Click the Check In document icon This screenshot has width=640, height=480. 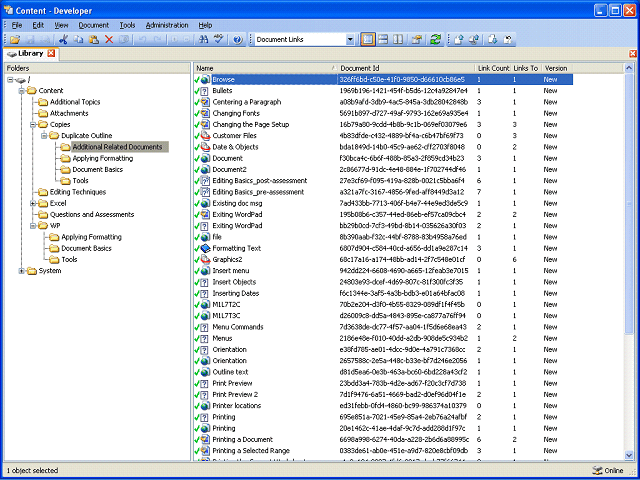(459, 40)
